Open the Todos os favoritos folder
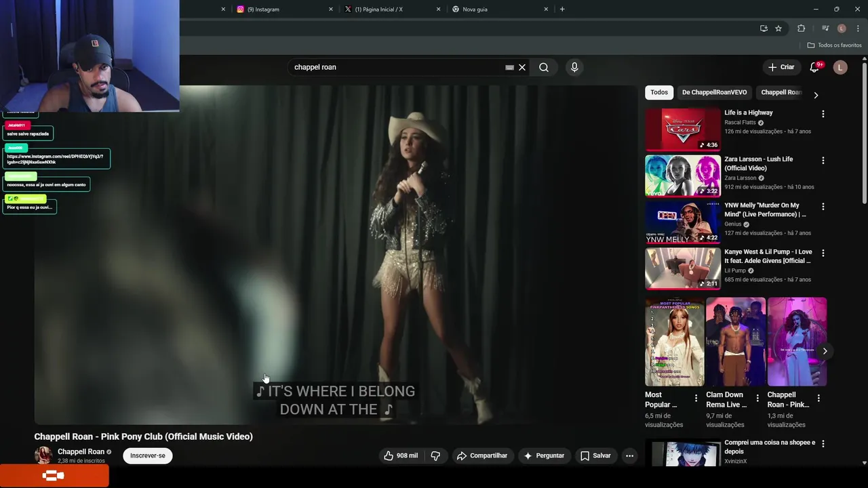868x488 pixels. pyautogui.click(x=834, y=45)
